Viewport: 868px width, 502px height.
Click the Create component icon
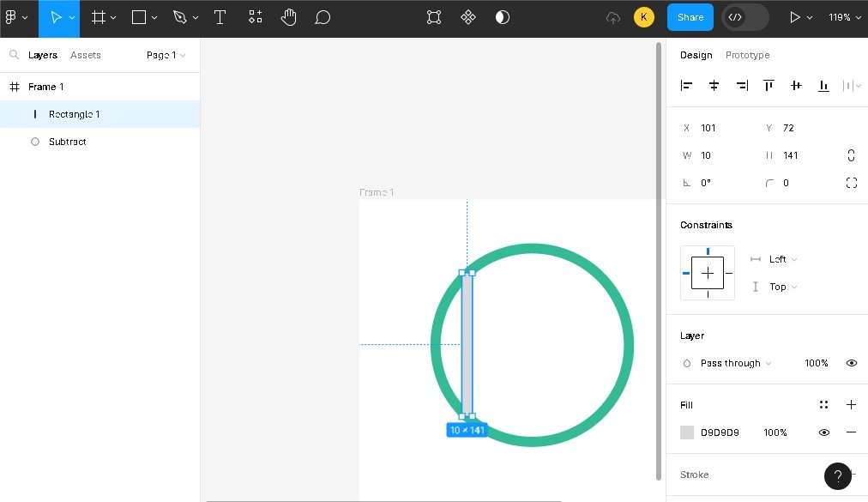[x=468, y=17]
